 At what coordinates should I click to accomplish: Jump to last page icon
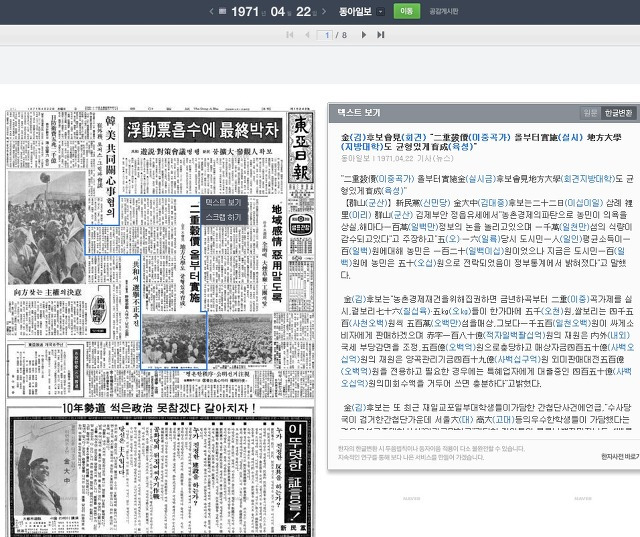click(381, 35)
